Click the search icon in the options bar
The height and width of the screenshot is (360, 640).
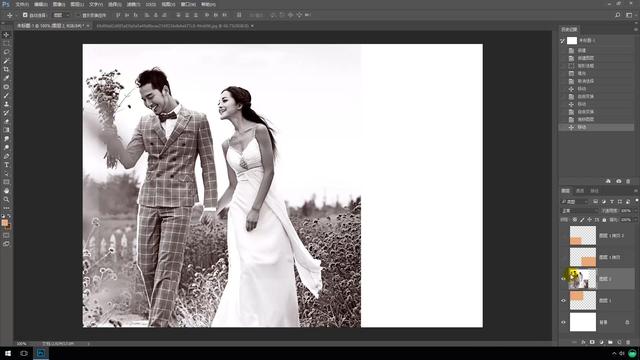(x=618, y=15)
